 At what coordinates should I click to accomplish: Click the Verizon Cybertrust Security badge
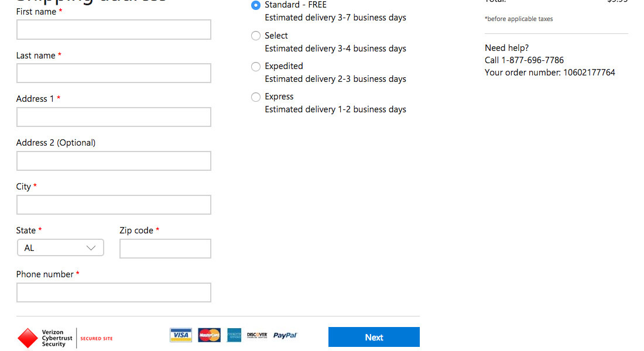click(64, 338)
